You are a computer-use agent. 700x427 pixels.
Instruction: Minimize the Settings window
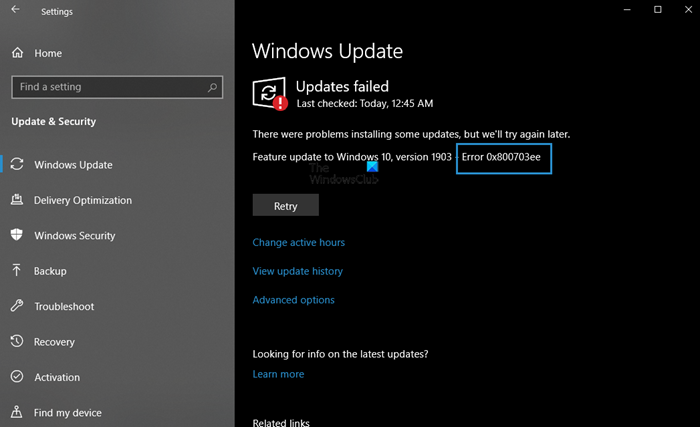[x=627, y=9]
